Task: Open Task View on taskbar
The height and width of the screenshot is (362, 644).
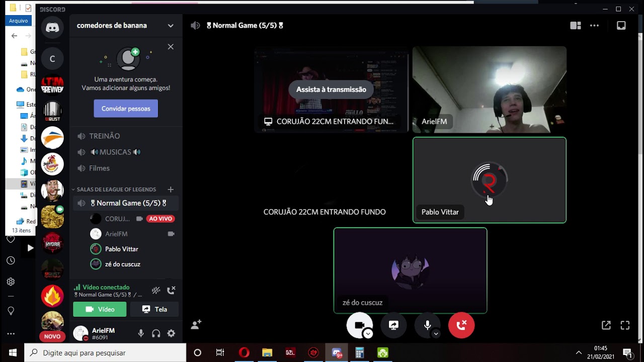Action: (x=220, y=353)
